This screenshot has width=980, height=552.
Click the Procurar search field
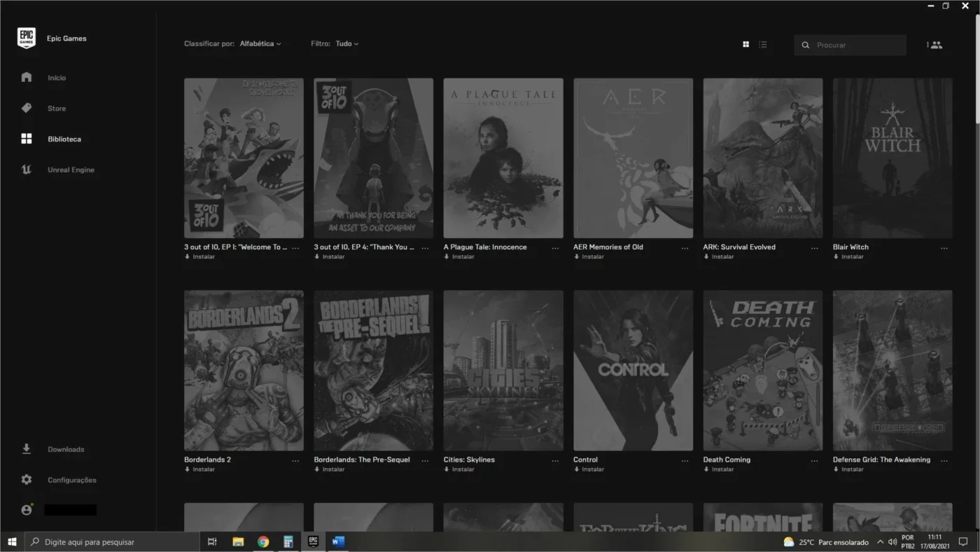850,45
